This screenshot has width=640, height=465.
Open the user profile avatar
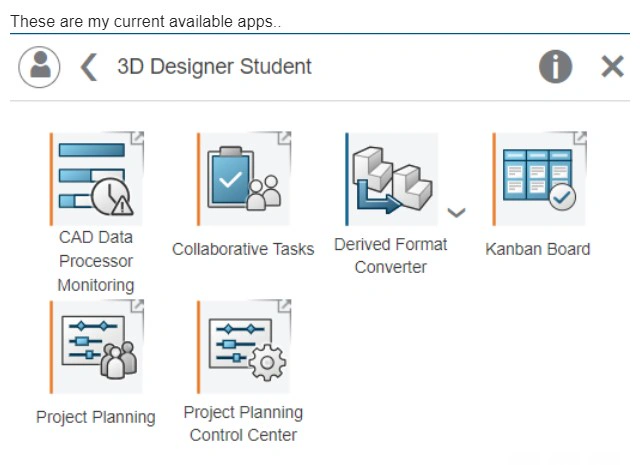pos(40,67)
